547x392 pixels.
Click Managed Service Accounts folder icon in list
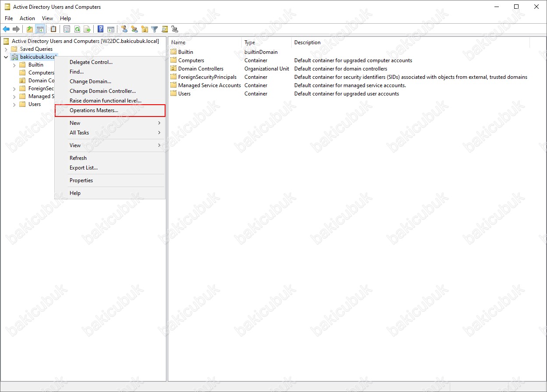[x=173, y=85]
